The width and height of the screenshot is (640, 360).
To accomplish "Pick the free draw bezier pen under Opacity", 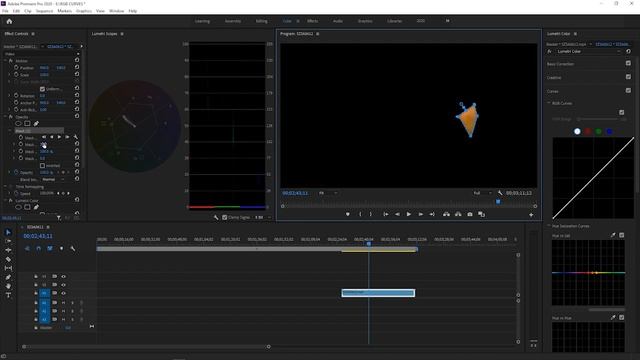I will point(36,123).
